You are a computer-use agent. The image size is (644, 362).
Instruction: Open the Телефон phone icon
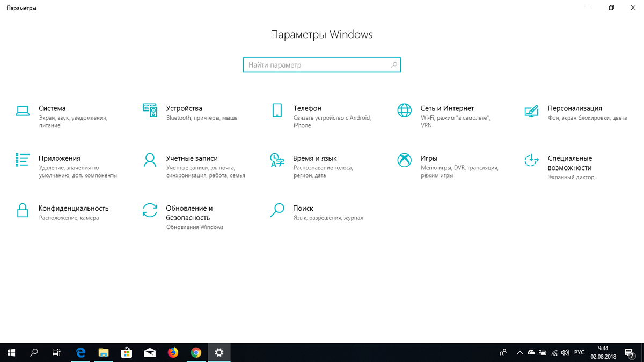[277, 110]
